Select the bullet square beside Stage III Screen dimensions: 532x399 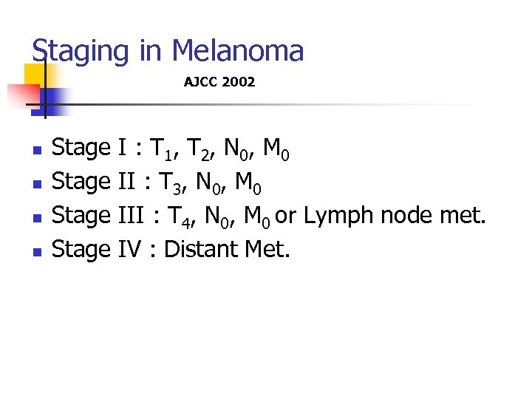(37, 218)
